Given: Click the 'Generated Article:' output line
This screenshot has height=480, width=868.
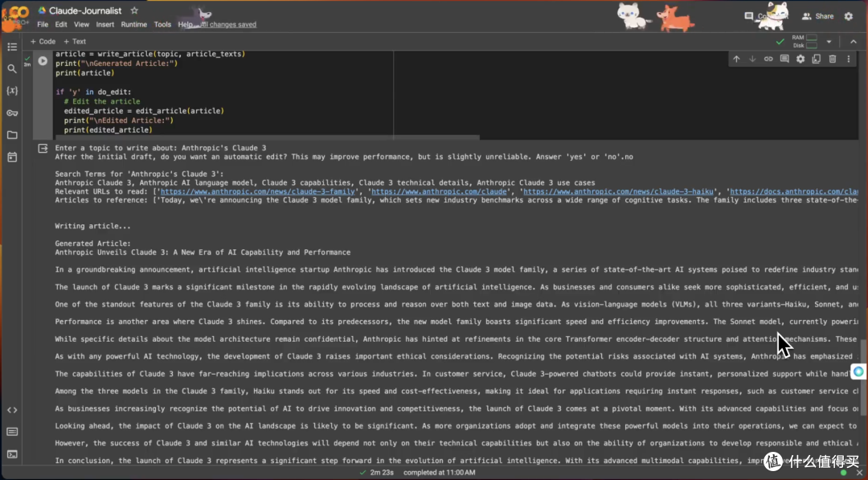Looking at the screenshot, I should (x=93, y=244).
